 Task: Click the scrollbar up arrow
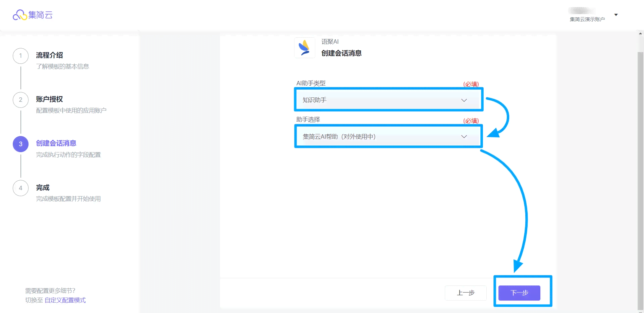point(640,34)
